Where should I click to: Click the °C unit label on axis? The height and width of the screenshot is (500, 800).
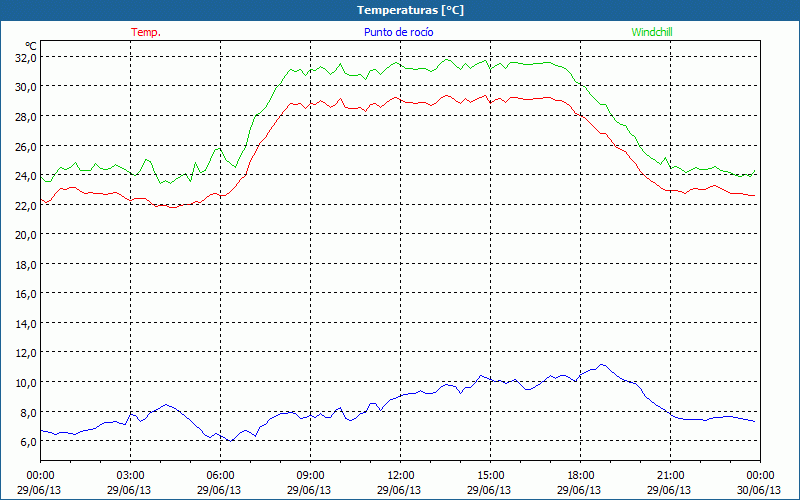(x=31, y=46)
